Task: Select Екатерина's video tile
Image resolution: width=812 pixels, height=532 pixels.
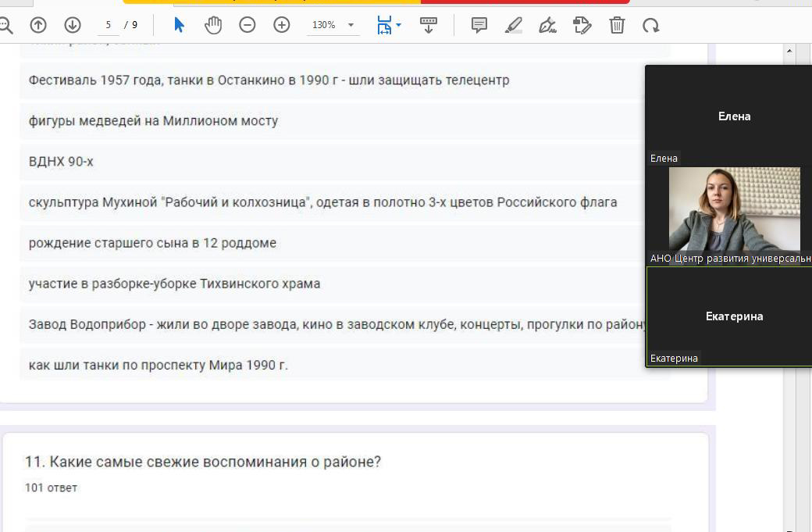Action: pos(729,316)
